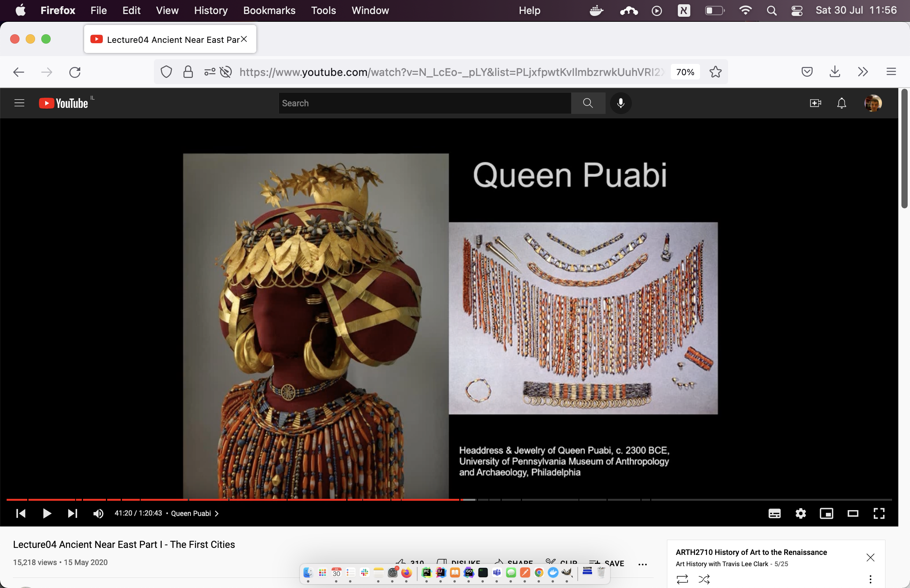Viewport: 910px width, 588px height.
Task: Toggle playlist loop button
Action: point(682,579)
